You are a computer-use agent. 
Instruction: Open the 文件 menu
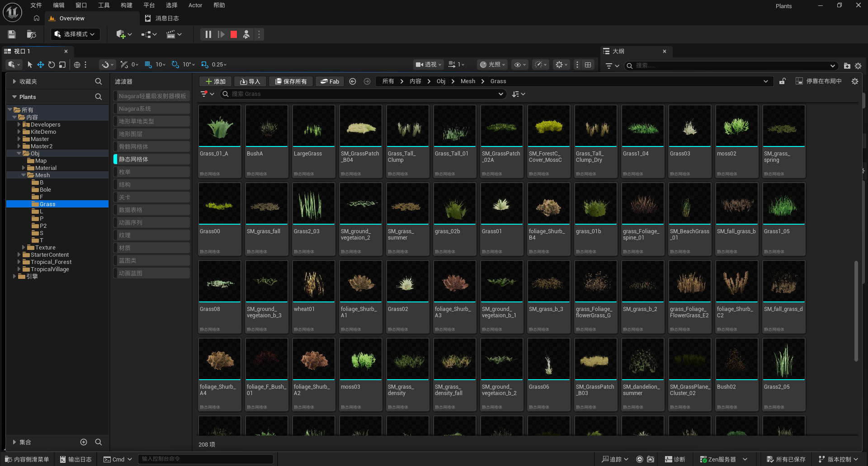[x=36, y=5]
